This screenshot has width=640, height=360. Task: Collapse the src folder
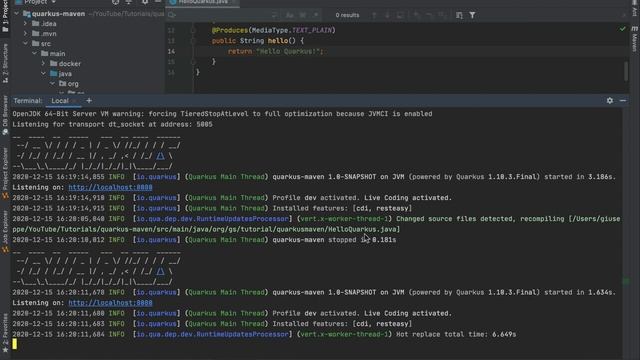[x=25, y=44]
